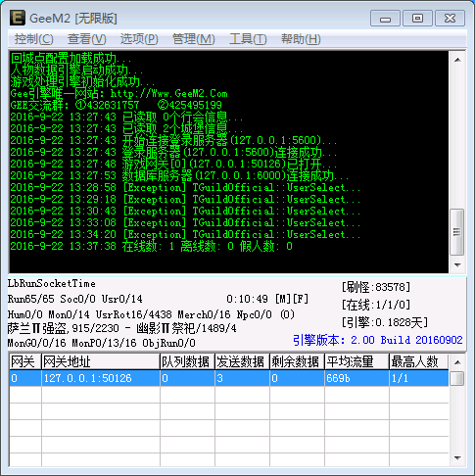Viewport: 475px width, 476px height.
Task: Click log scrollbar down arrow
Action: [x=457, y=264]
